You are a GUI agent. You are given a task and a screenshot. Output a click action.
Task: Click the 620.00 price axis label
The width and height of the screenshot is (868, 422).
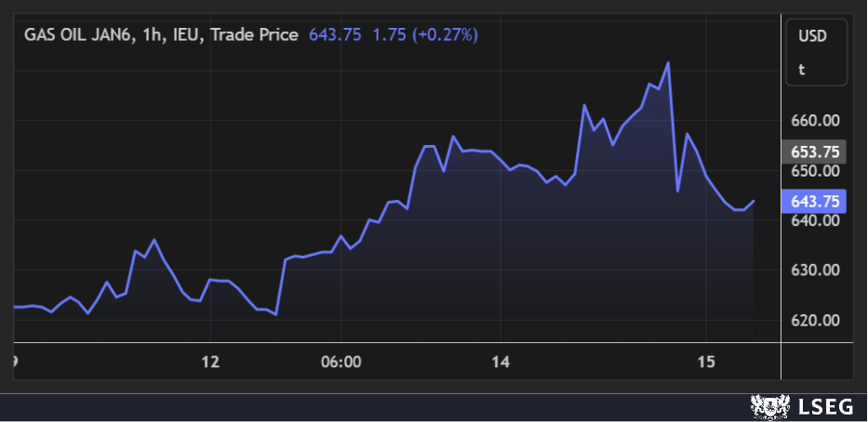click(x=815, y=321)
